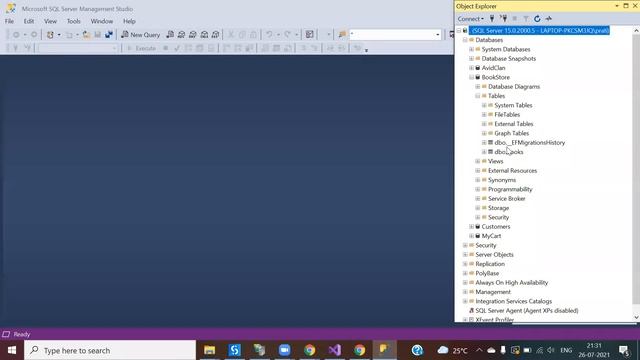Open the Tools menu
The image size is (640, 360).
pos(73,21)
